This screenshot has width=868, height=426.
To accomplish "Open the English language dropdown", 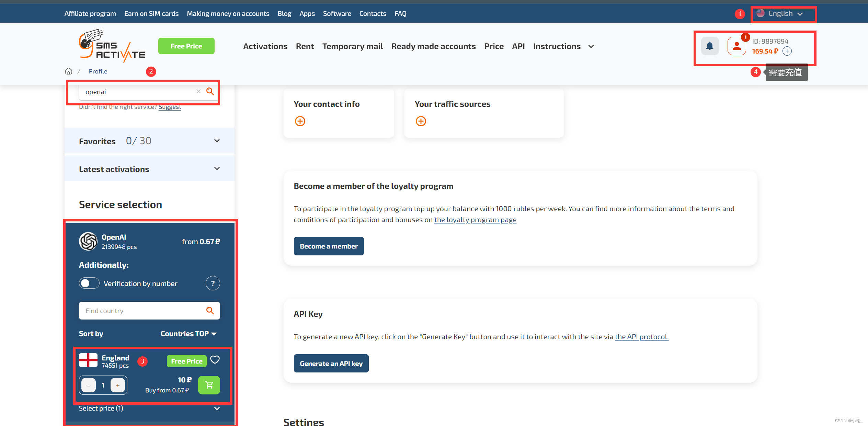I will pyautogui.click(x=780, y=14).
